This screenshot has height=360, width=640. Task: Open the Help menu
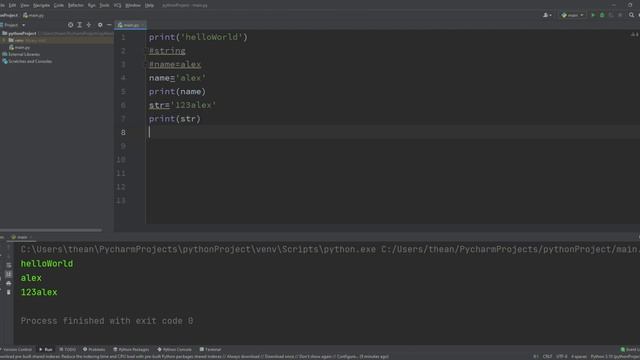(x=149, y=5)
